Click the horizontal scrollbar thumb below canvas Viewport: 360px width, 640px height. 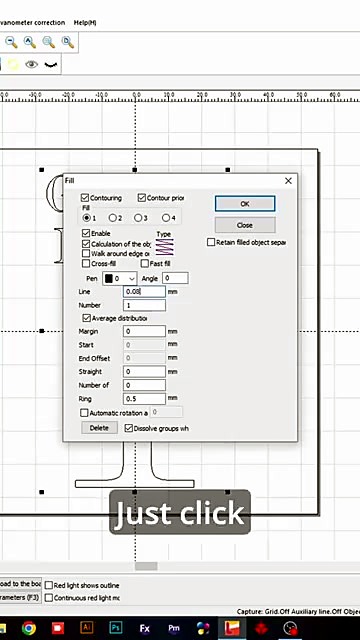click(146, 566)
